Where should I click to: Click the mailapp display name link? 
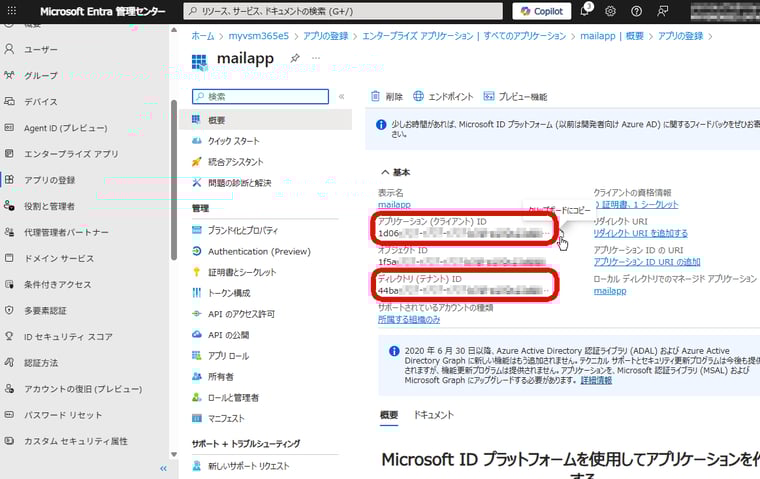pos(394,205)
